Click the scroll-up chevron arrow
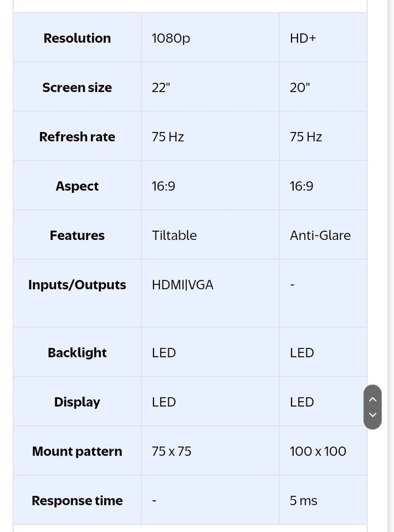 pos(372,399)
